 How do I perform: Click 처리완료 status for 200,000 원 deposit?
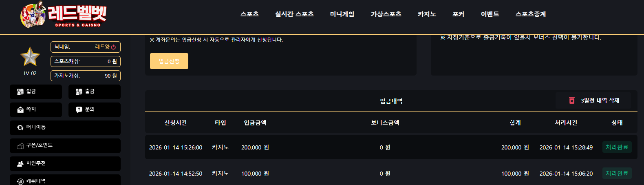coord(617,147)
